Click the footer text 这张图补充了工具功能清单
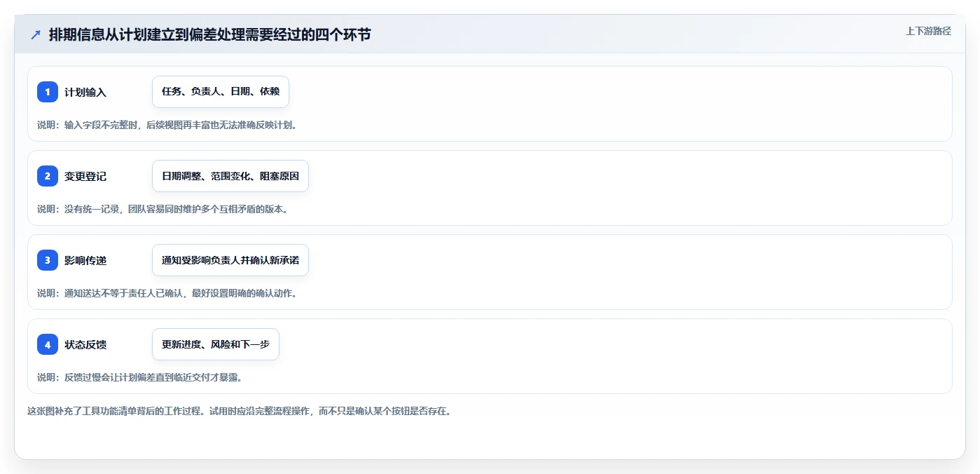This screenshot has width=980, height=474. click(x=239, y=411)
